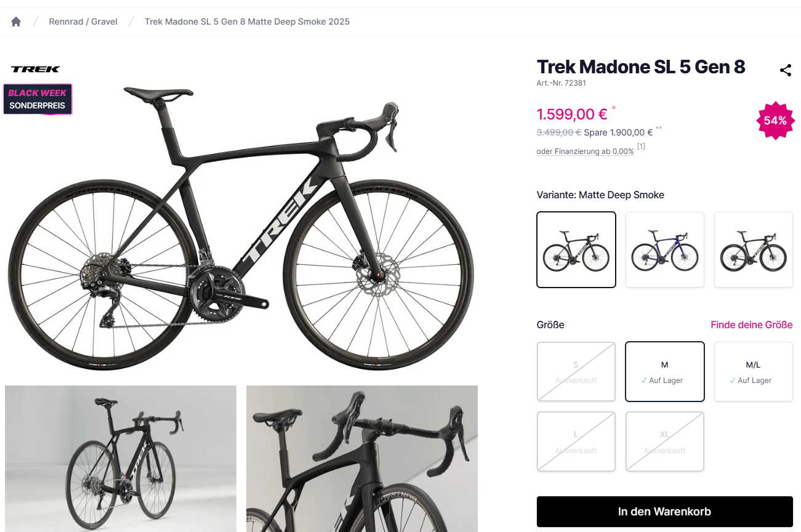Screen dimensions: 801x532
Task: Open the handlebar close-up photo
Action: [x=362, y=459]
